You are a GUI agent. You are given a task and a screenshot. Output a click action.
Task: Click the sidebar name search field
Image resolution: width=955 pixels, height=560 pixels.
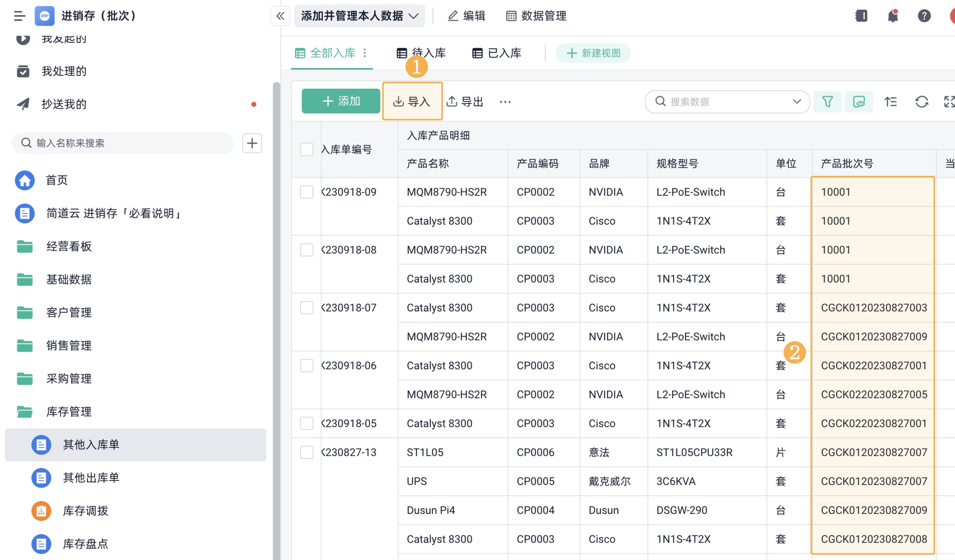[123, 143]
